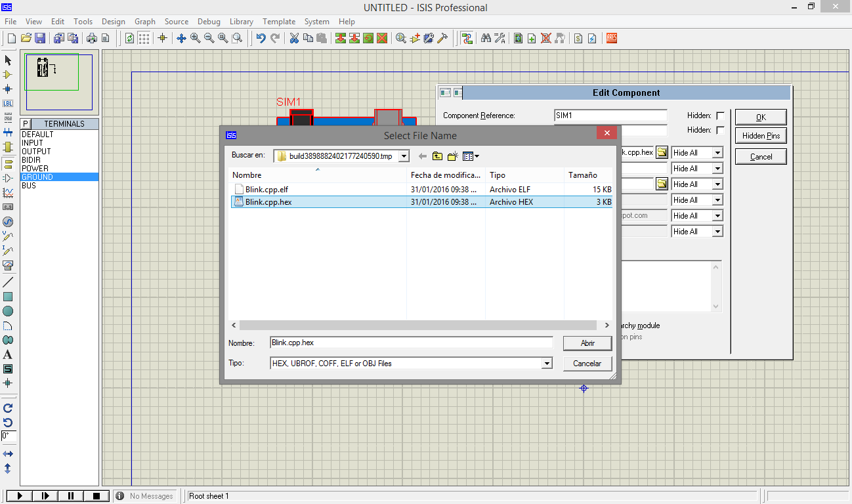Viewport: 852px width, 504px height.
Task: Open the Tools menu
Action: [83, 22]
